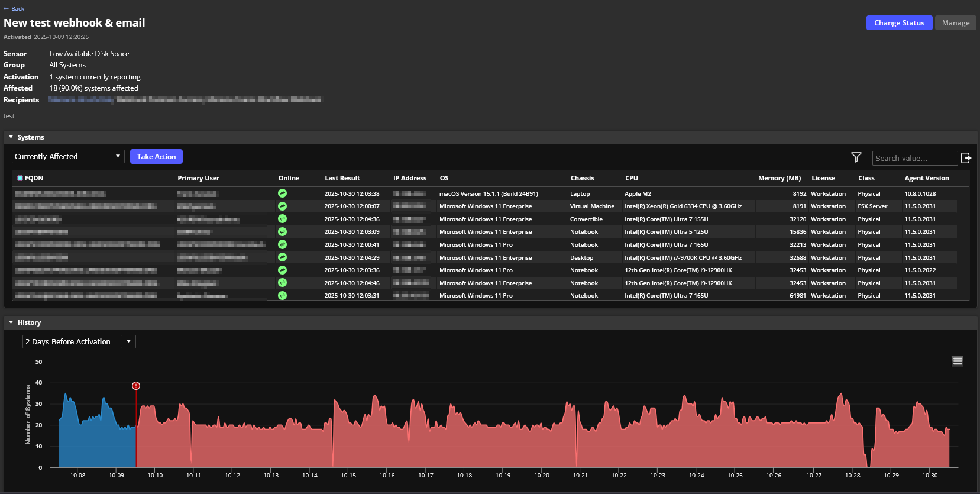Collapse the History section

click(x=11, y=322)
